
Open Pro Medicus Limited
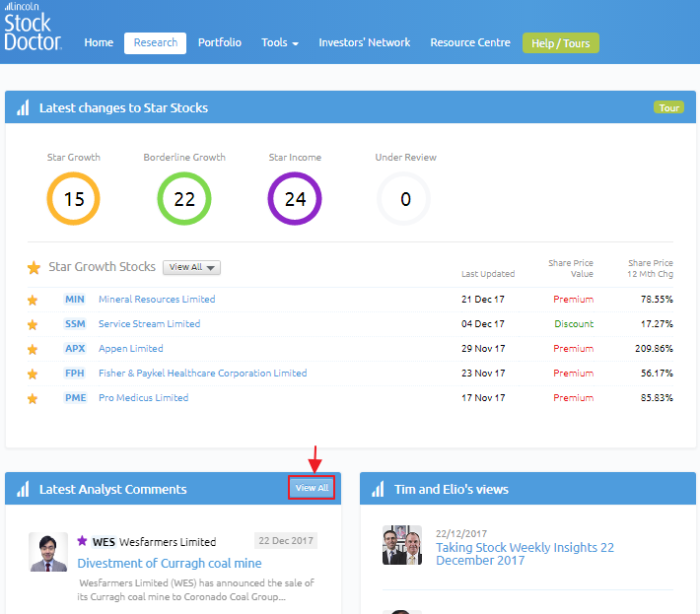143,397
